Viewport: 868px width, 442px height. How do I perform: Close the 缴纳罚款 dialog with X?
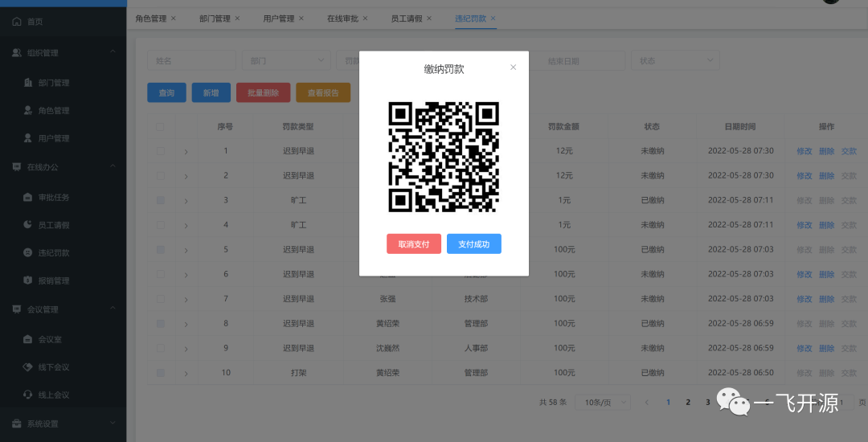pos(513,67)
